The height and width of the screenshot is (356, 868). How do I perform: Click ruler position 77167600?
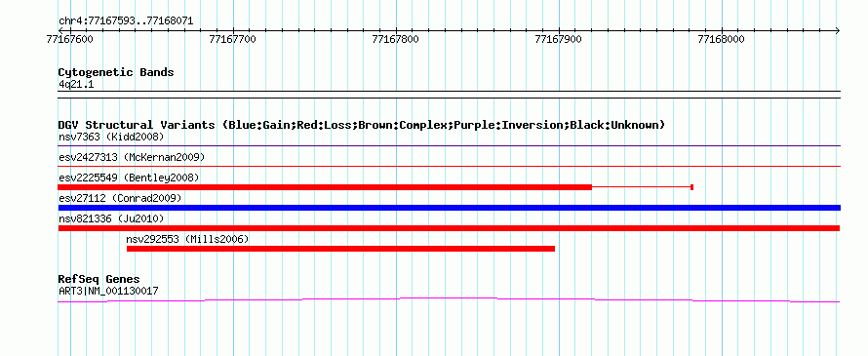[x=70, y=39]
